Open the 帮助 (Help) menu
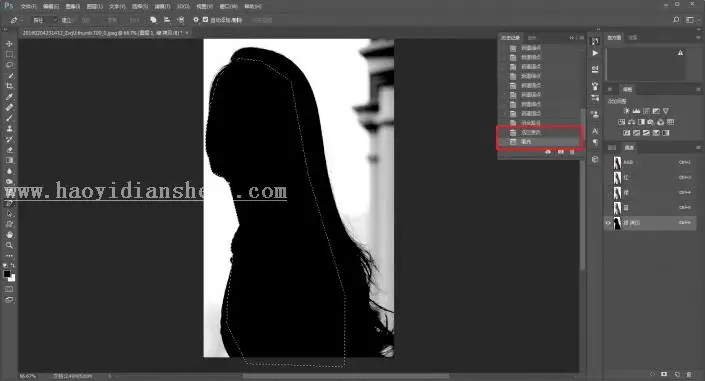This screenshot has width=705, height=381. click(x=253, y=7)
